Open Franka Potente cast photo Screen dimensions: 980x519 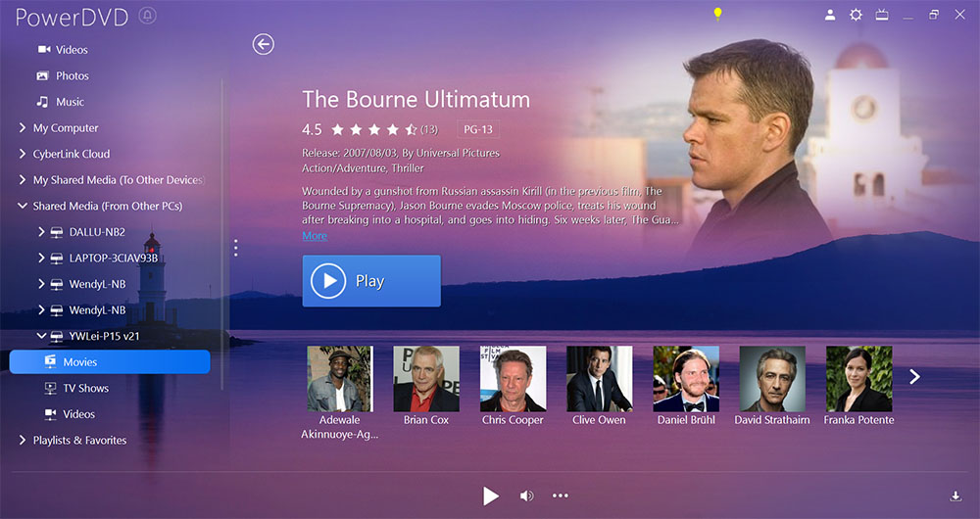(x=859, y=378)
